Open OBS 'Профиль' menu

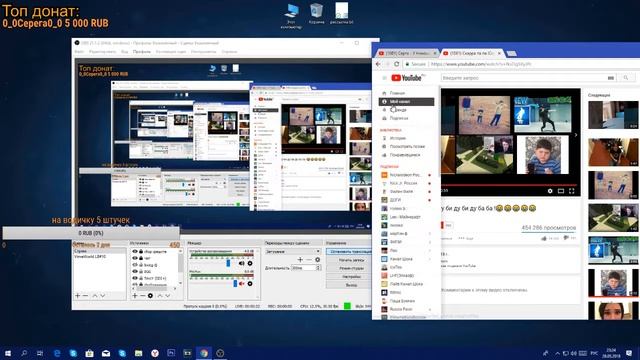[x=142, y=52]
